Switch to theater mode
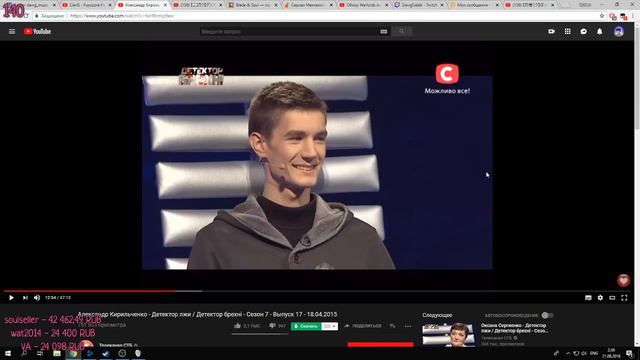 pos(612,298)
